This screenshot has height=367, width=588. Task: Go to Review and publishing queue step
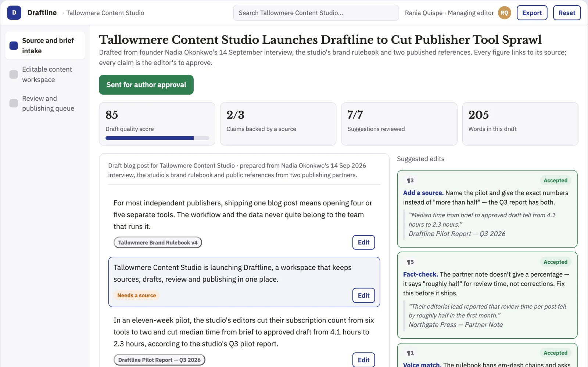pyautogui.click(x=45, y=103)
